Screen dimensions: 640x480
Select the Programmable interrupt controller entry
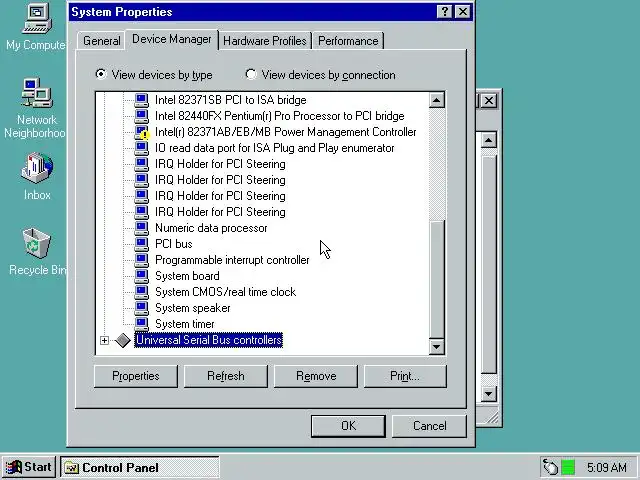click(x=232, y=260)
